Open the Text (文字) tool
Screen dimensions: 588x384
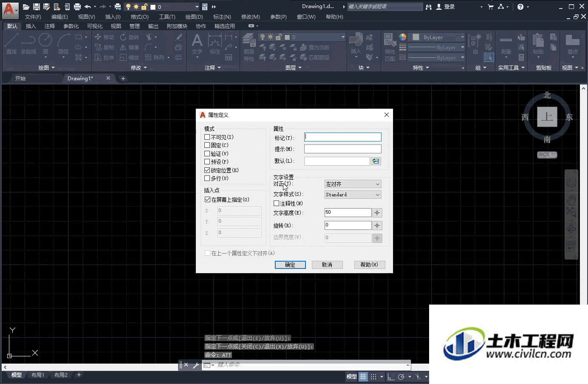coord(197,44)
